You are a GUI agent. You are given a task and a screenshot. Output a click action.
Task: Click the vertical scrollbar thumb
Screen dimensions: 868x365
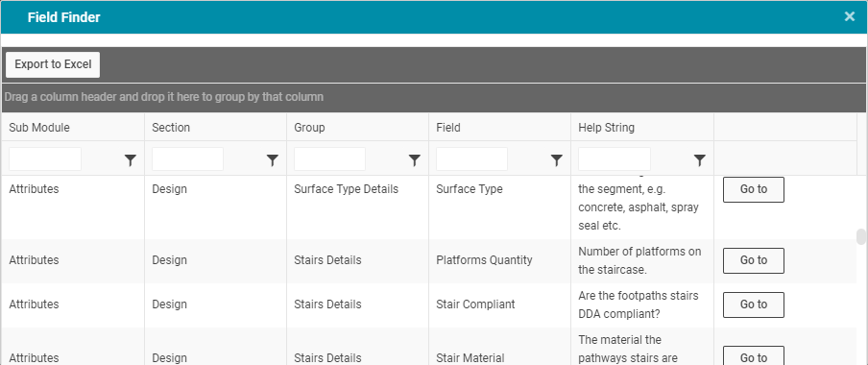[861, 236]
